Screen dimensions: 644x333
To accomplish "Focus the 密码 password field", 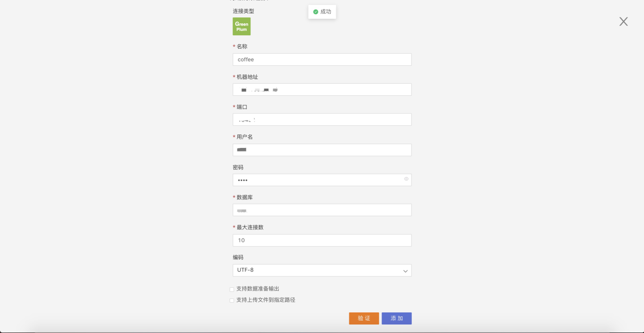I will 318,180.
